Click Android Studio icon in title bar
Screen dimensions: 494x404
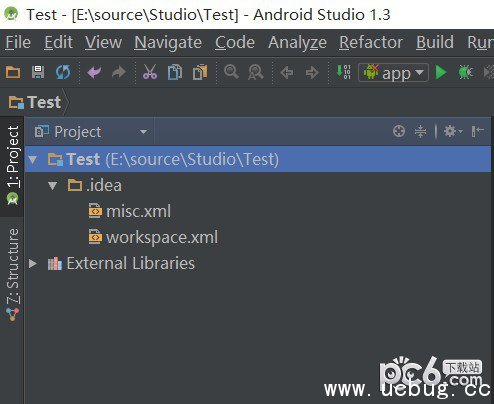11,14
